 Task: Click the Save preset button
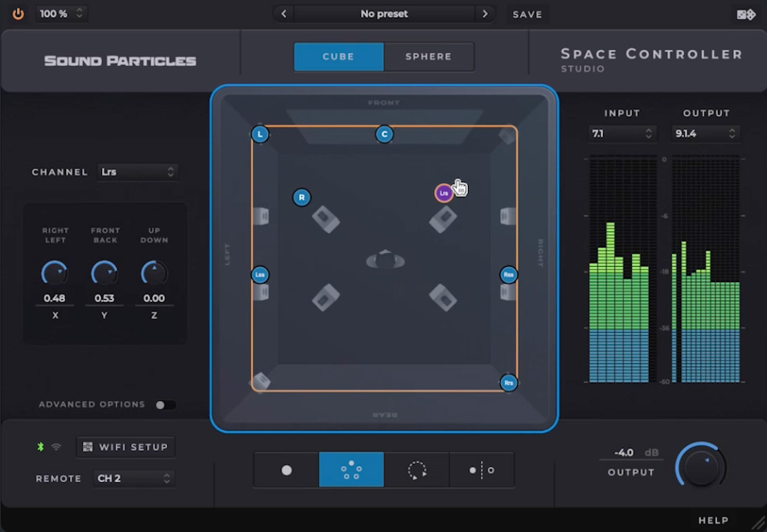(x=527, y=14)
